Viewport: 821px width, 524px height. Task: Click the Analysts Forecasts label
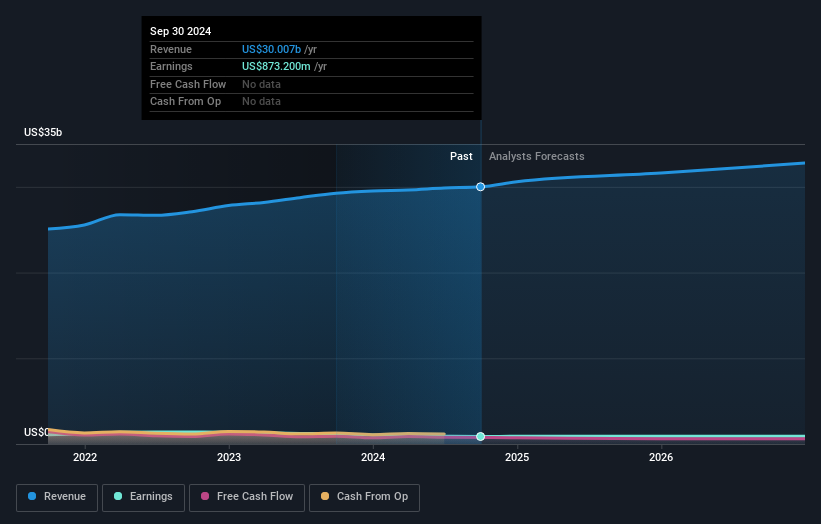[537, 156]
